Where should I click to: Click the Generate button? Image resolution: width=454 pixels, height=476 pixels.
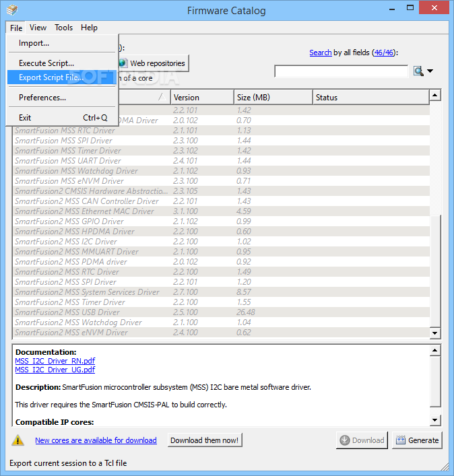417,440
